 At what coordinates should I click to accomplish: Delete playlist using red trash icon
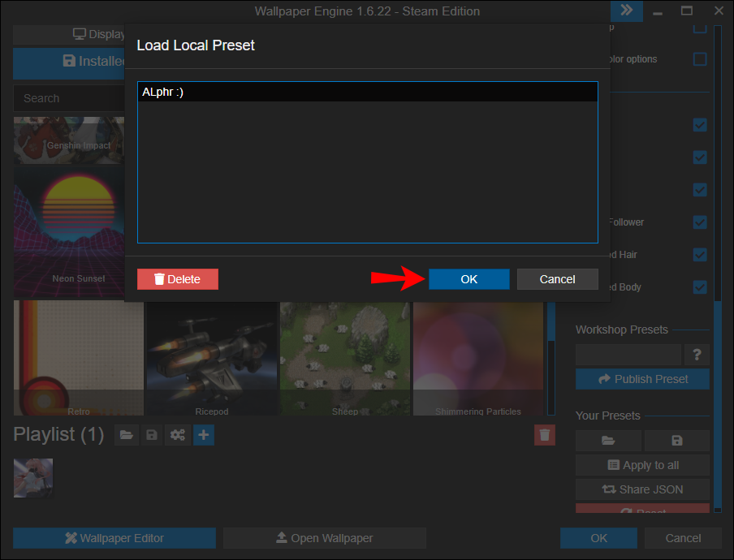pyautogui.click(x=545, y=435)
